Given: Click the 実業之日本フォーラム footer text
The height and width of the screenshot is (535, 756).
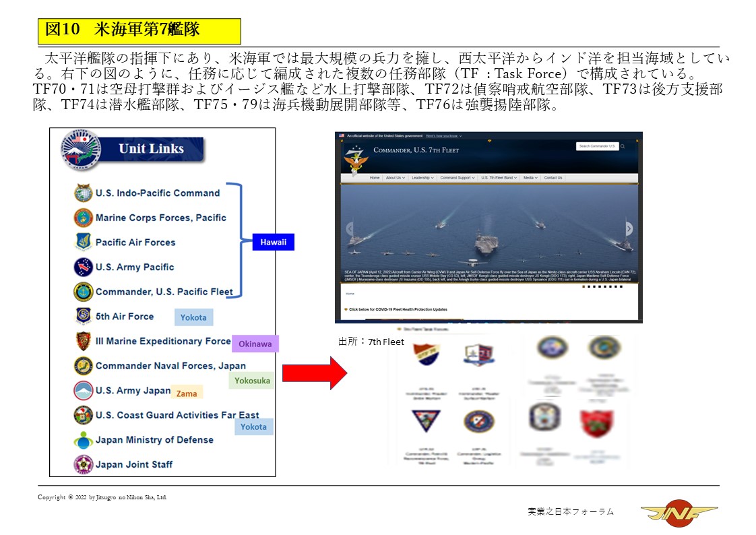Looking at the screenshot, I should pyautogui.click(x=571, y=512).
